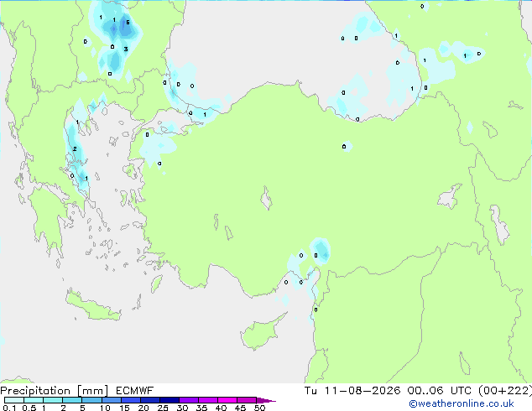Click the date text 'Tu 11-08-2026'
The image size is (532, 411).
point(352,391)
